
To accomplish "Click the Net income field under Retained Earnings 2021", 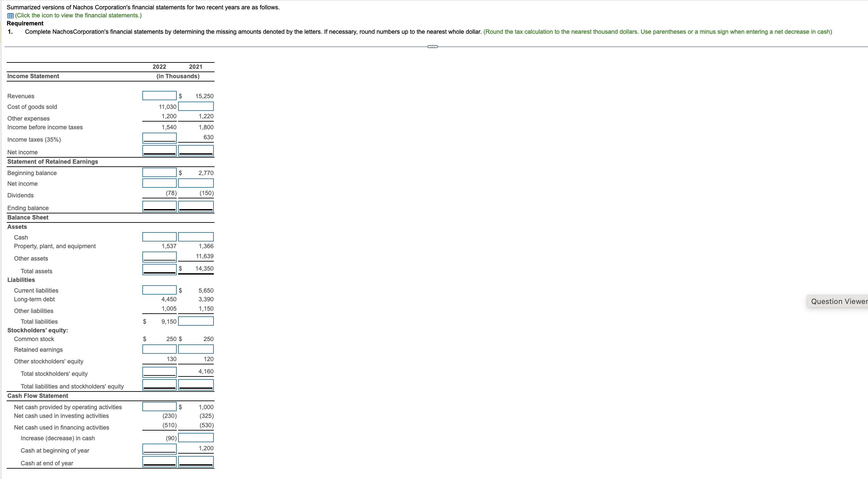I will click(x=196, y=183).
